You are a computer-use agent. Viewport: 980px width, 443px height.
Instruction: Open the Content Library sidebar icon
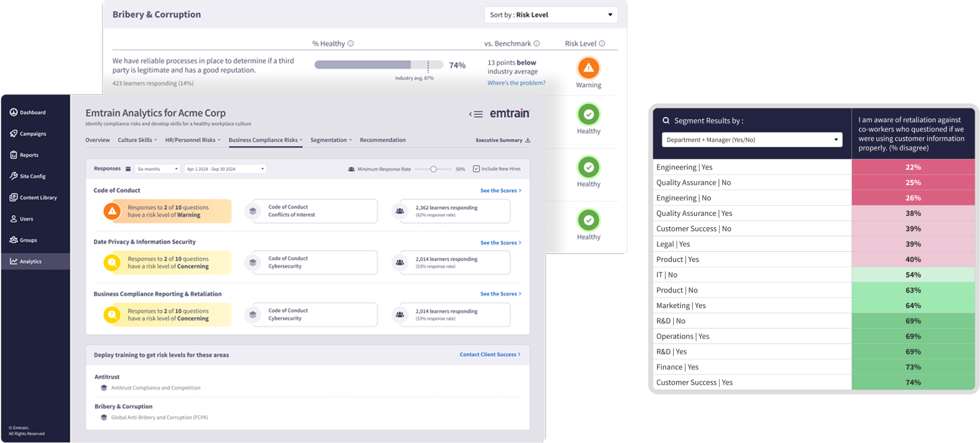point(13,197)
